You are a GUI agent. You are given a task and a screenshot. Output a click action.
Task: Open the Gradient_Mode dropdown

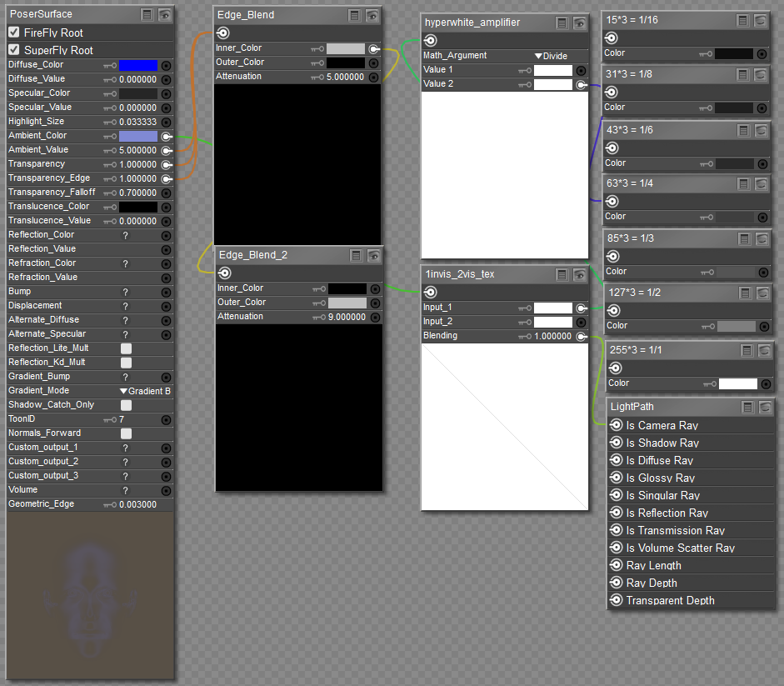click(x=145, y=391)
